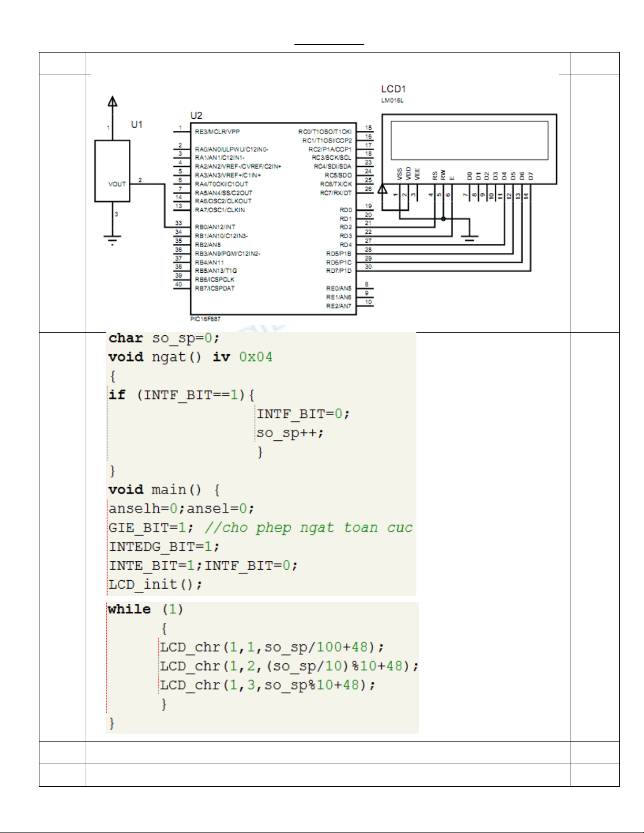Click the 'char so_sp=0;' code line
The image size is (644, 833).
pos(163,338)
